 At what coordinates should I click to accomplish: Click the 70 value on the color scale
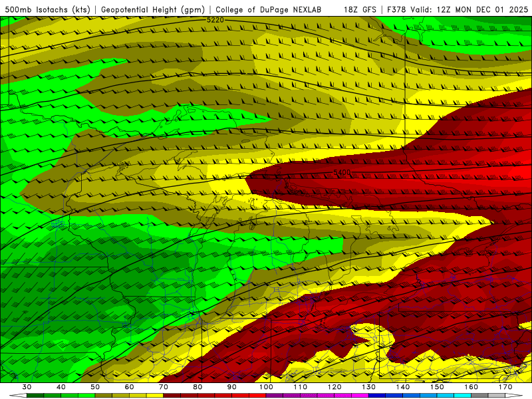pos(164,387)
